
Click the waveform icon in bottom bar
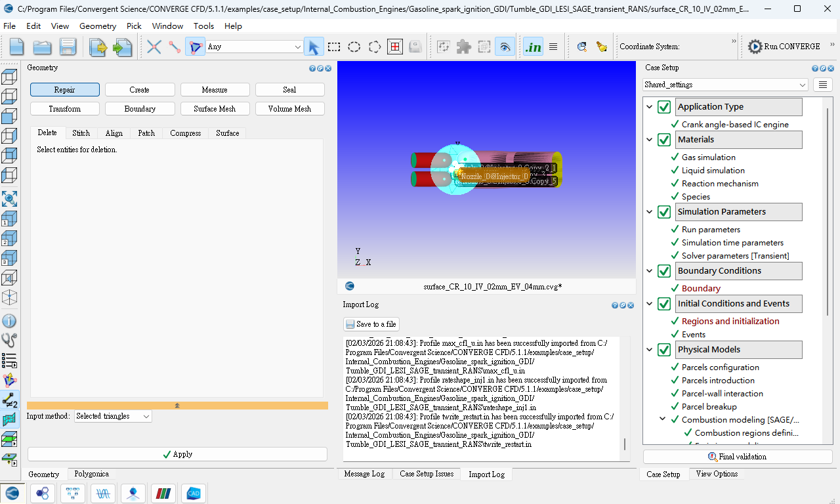[x=103, y=493]
